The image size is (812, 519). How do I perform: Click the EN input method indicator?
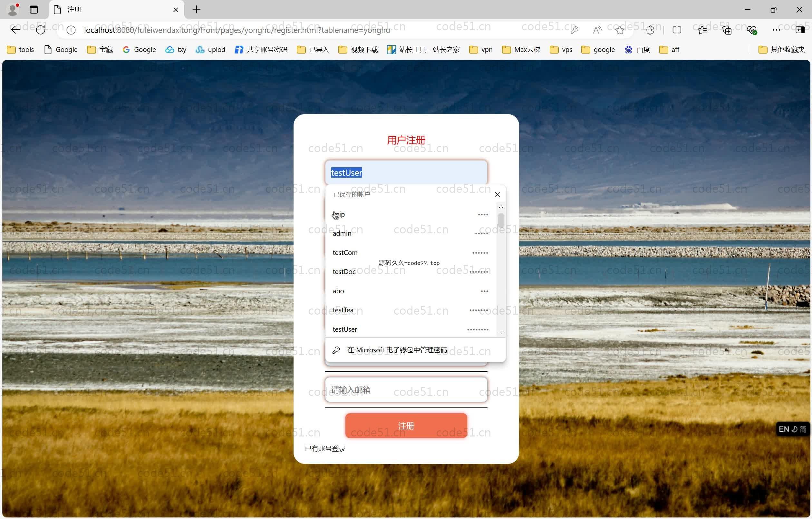[x=784, y=429]
